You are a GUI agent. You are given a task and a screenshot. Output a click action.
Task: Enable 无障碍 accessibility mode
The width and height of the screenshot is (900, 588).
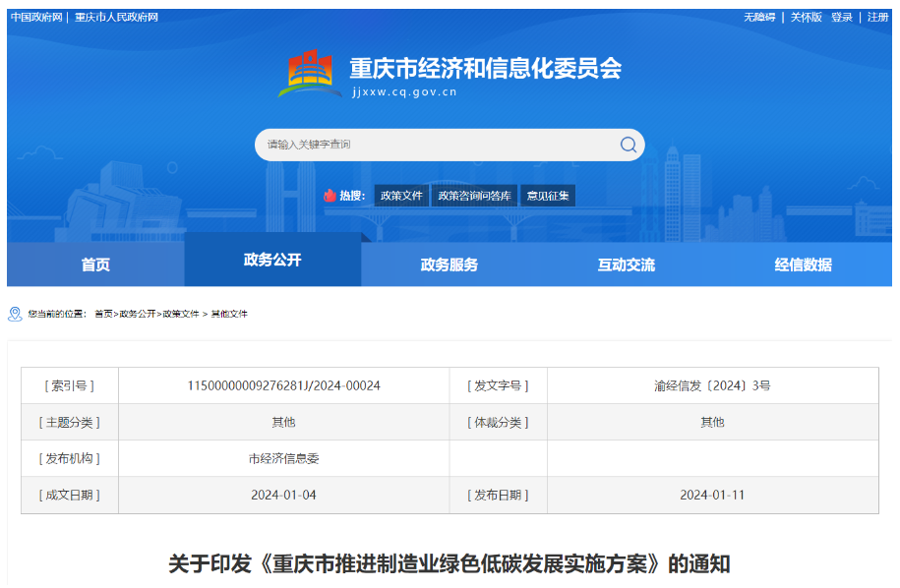(x=759, y=17)
